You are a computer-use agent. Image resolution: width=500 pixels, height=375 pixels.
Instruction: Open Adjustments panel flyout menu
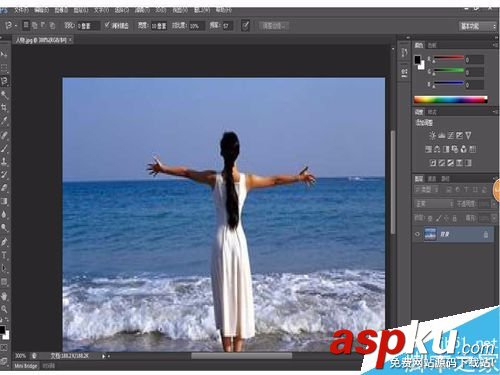pyautogui.click(x=495, y=112)
